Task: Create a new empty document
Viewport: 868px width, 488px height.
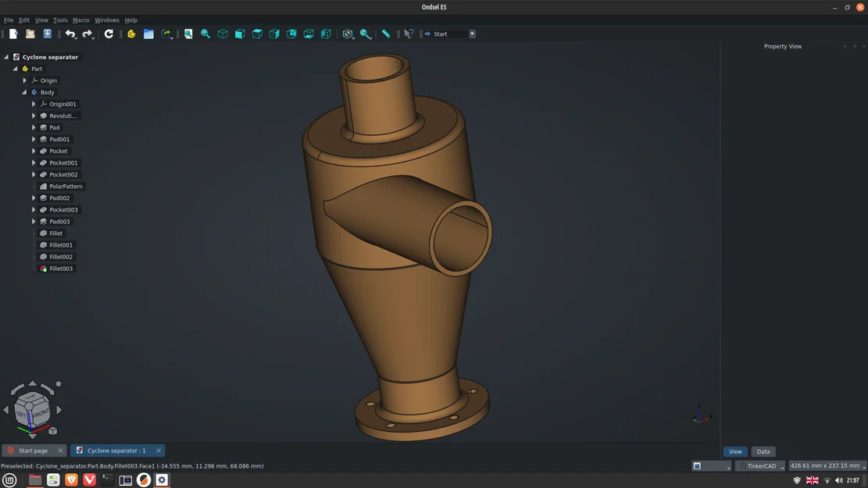Action: (13, 34)
